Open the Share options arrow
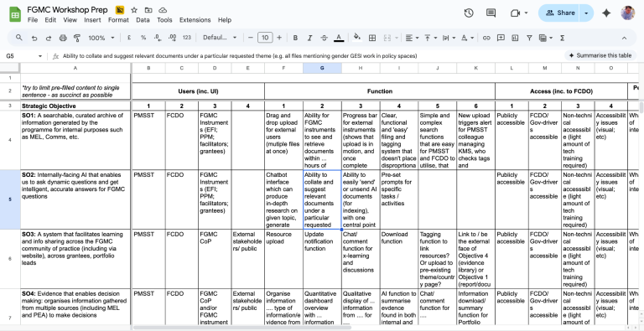Screen dimensions: 644x331 click(586, 13)
